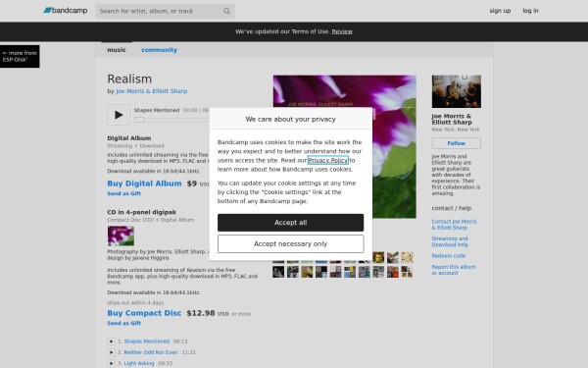Open the Joe Morris & Elliott Sharp artist link

point(152,91)
